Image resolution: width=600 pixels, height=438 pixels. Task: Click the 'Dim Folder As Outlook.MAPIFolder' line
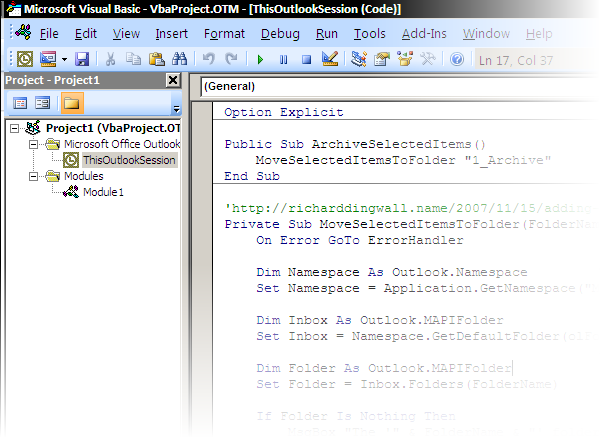[x=384, y=368]
